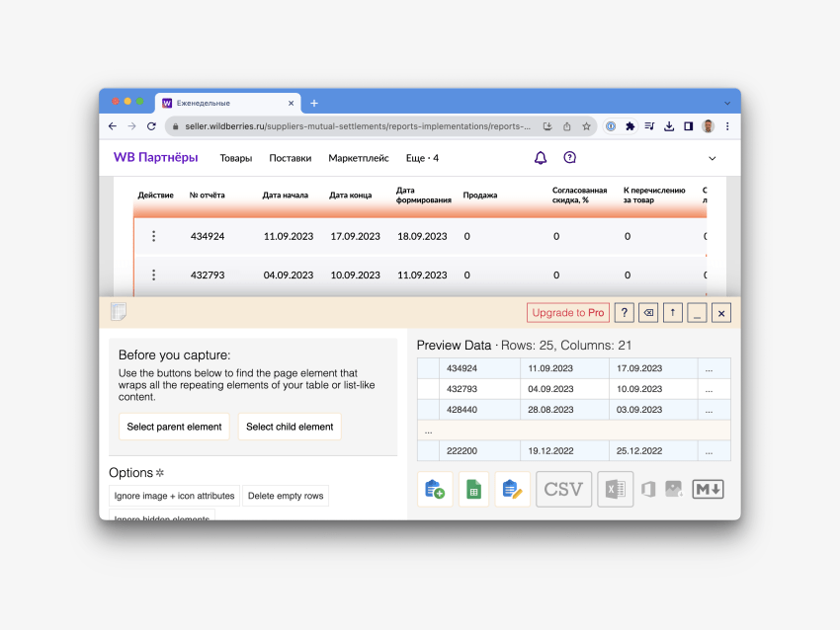Click report number 432793 in table
The width and height of the screenshot is (840, 630).
pos(208,275)
